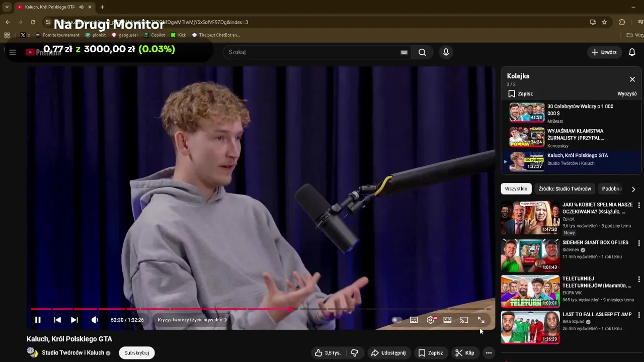Screen dimensions: 644x362
Task: Open new browser tab
Action: [x=102, y=7]
